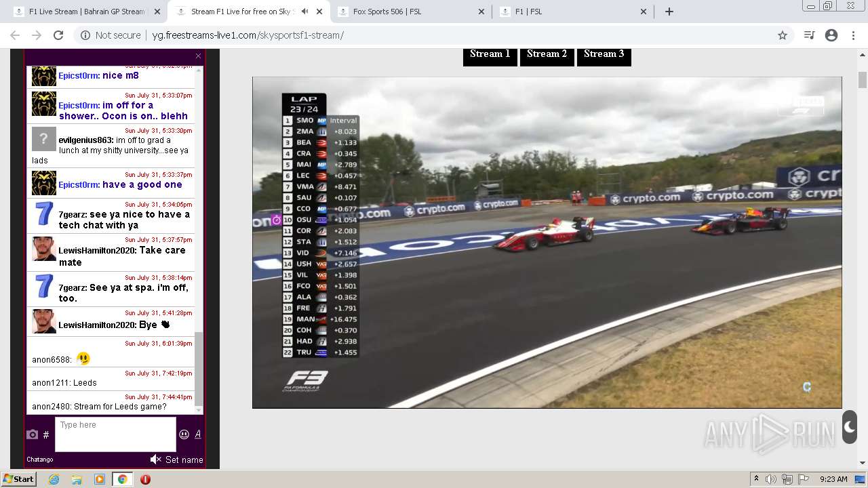Select the Stream 2 button
The width and height of the screenshot is (868, 488).
(547, 54)
